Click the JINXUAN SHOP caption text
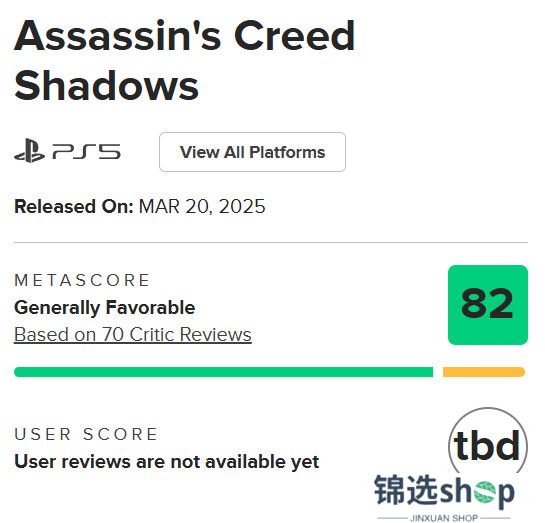 (444, 518)
